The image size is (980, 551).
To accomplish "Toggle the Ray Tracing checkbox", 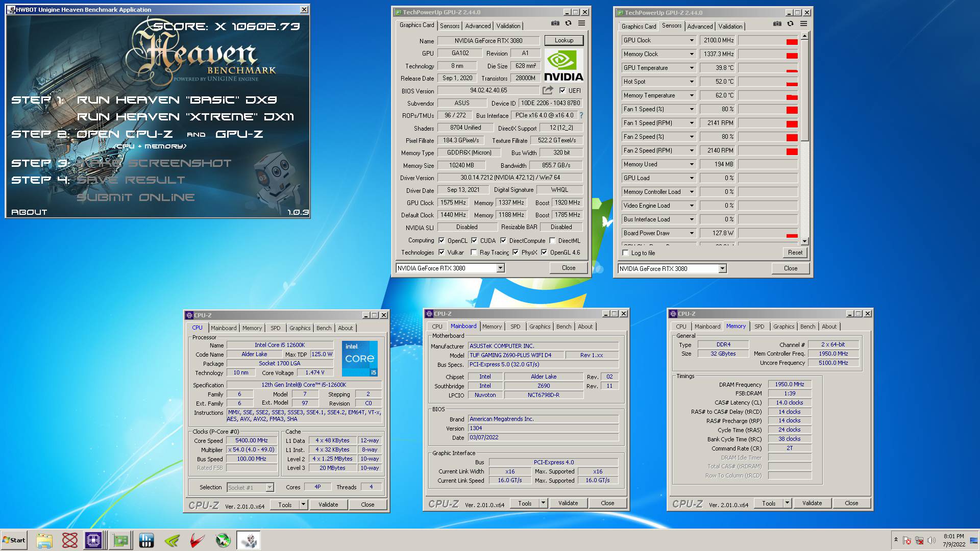I will point(474,252).
